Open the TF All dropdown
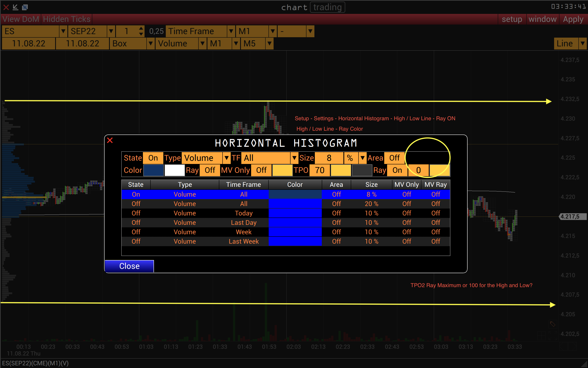The height and width of the screenshot is (368, 588). 294,158
